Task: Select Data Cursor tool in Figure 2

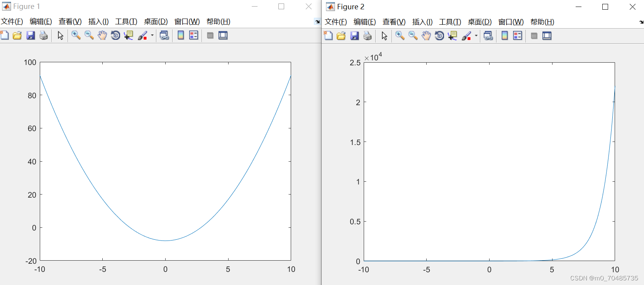Action: click(x=452, y=36)
